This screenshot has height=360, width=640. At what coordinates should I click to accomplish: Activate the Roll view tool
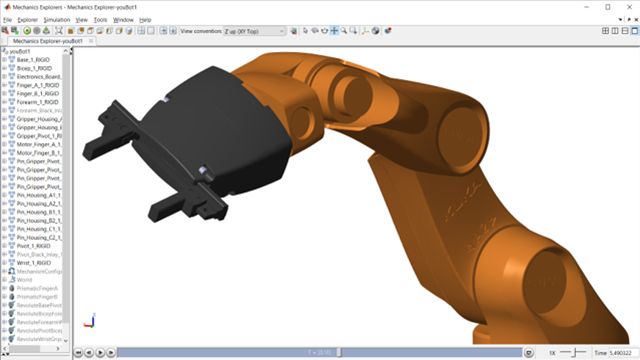(x=325, y=31)
